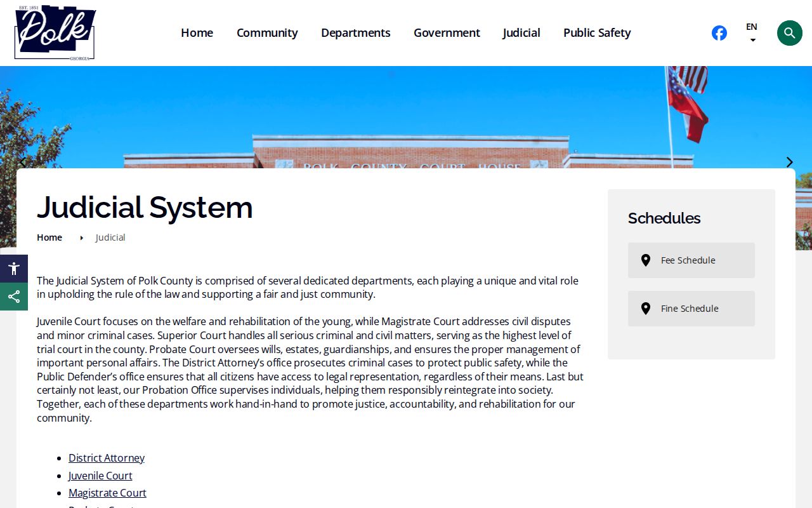Open the Departments menu
The image size is (812, 508).
pos(356,33)
